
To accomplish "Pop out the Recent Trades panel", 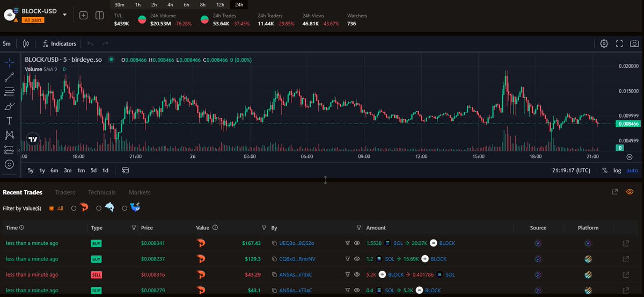I will point(615,192).
